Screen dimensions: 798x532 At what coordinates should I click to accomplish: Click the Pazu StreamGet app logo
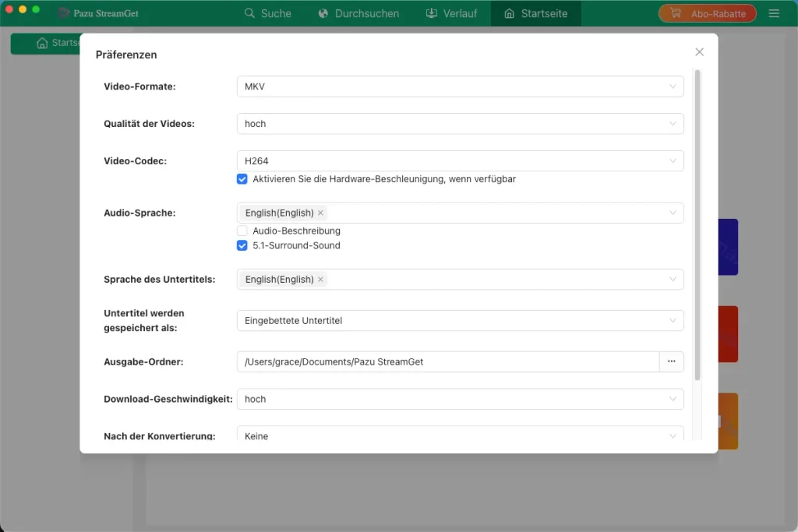(64, 13)
